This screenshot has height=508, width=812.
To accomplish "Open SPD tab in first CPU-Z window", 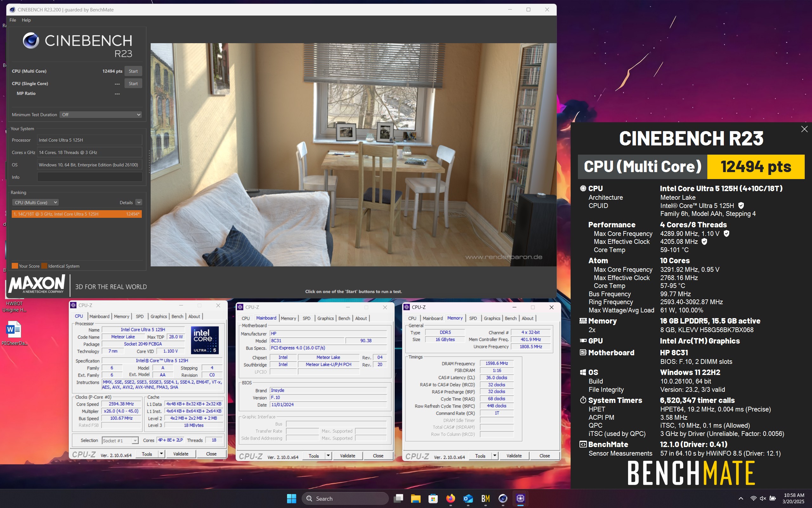I will [x=140, y=317].
